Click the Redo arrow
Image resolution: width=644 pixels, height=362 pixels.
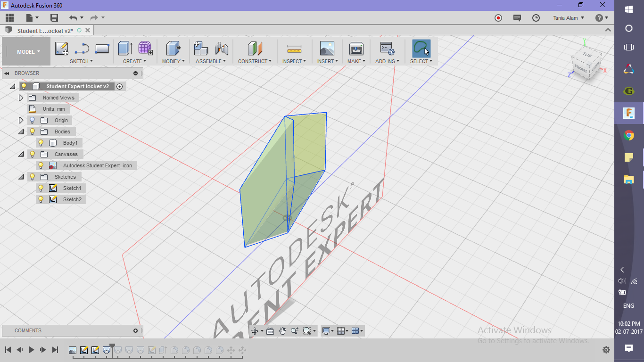94,18
